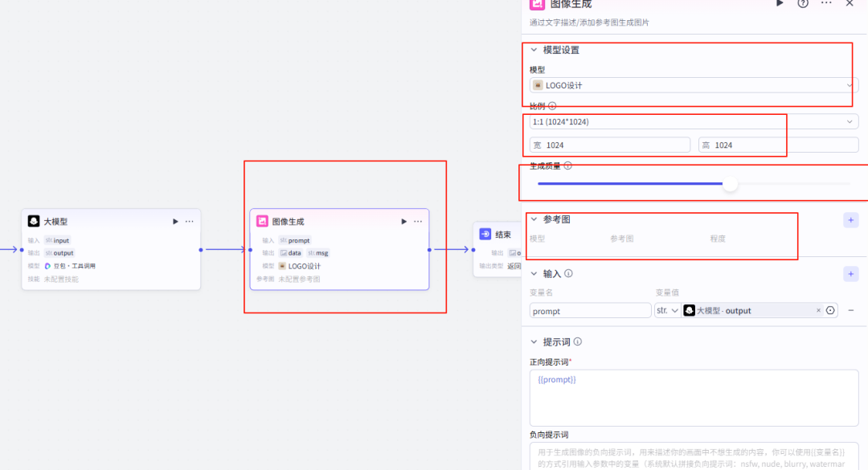Click the 图像生成 node output connector port

(x=429, y=250)
